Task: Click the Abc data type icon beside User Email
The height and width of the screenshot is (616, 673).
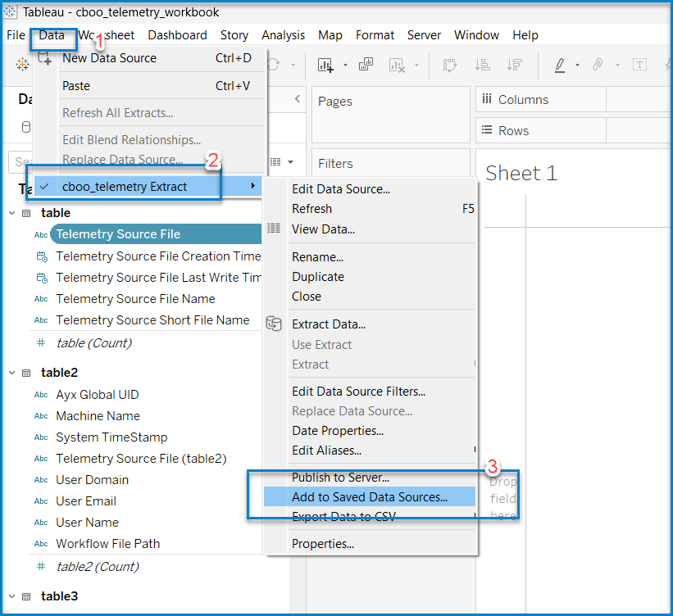Action: pos(41,500)
